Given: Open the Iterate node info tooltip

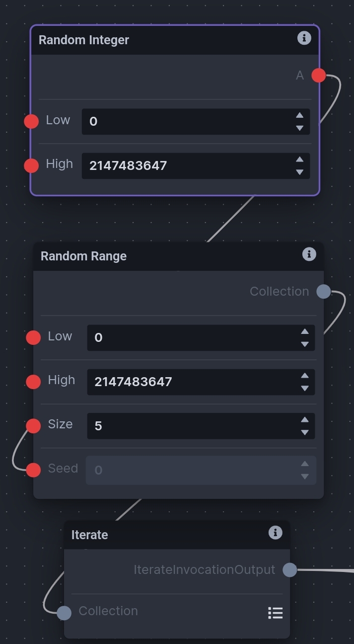Looking at the screenshot, I should [275, 533].
